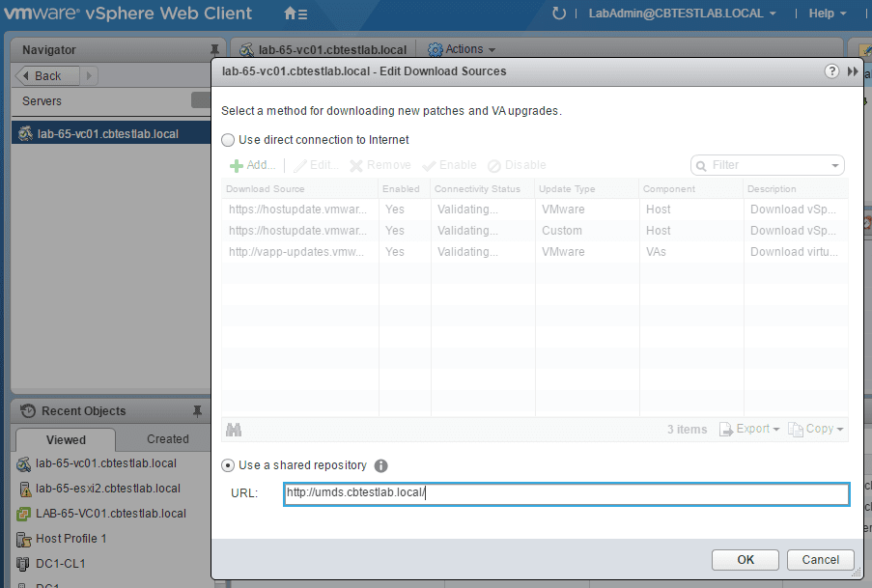This screenshot has height=588, width=872.
Task: Click the binoculars find icon
Action: click(233, 430)
